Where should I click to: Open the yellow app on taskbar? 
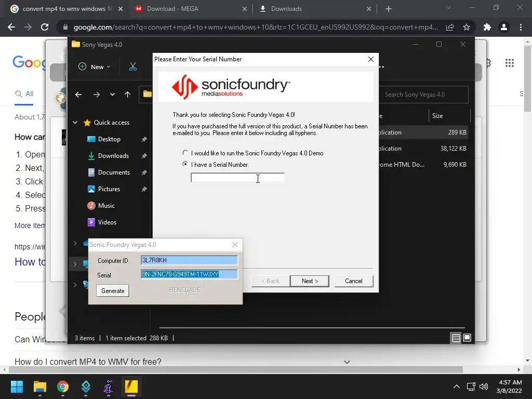(131, 387)
